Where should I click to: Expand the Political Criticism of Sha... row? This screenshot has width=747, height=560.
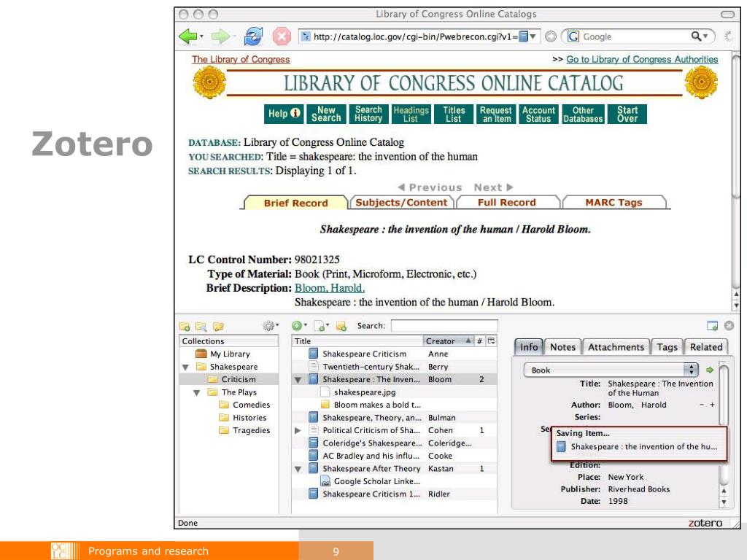pyautogui.click(x=298, y=430)
